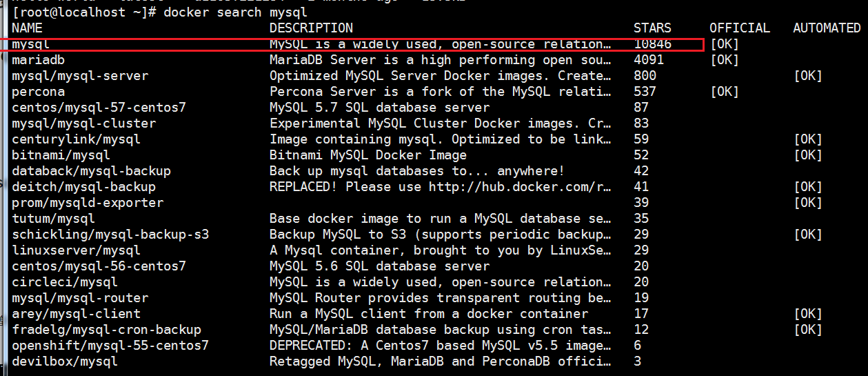The height and width of the screenshot is (376, 868).
Task: Click the 'prom/mysqld-exporter' image name
Action: click(88, 203)
